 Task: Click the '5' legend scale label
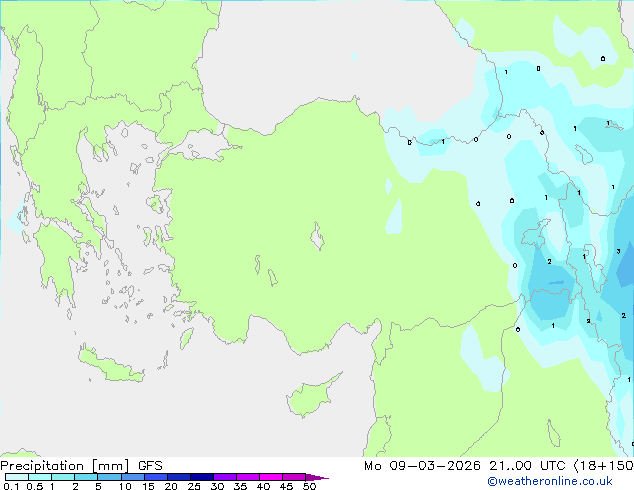point(98,486)
